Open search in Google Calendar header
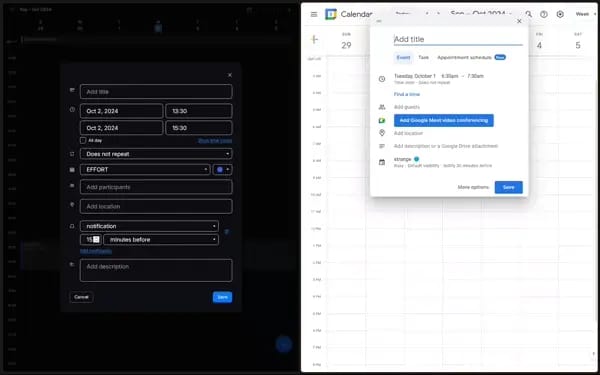This screenshot has width=600, height=375. tap(528, 14)
